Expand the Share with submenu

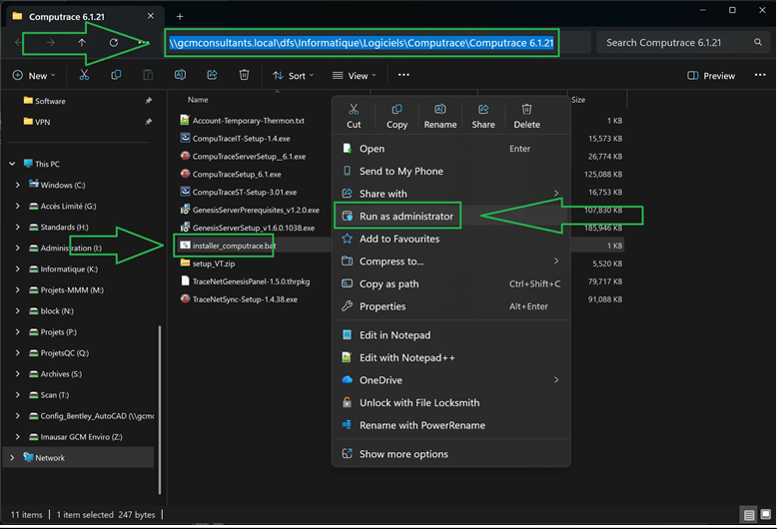[x=556, y=194]
